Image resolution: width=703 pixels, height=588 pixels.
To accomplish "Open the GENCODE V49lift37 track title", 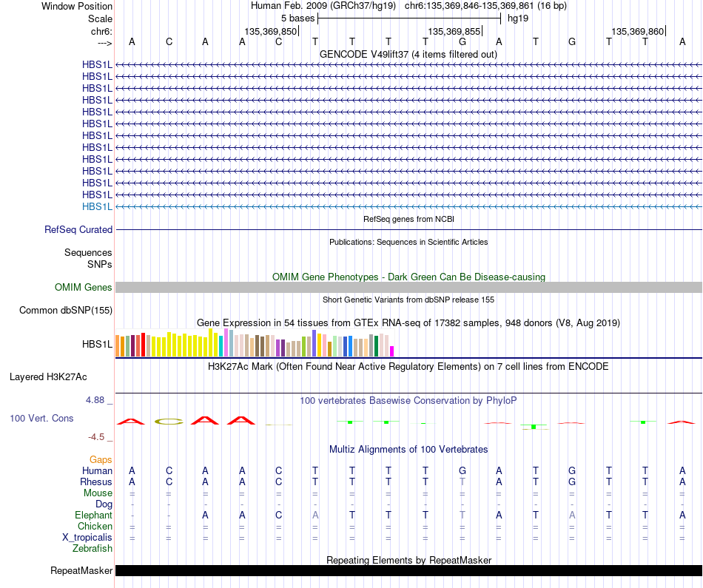I will pos(408,54).
